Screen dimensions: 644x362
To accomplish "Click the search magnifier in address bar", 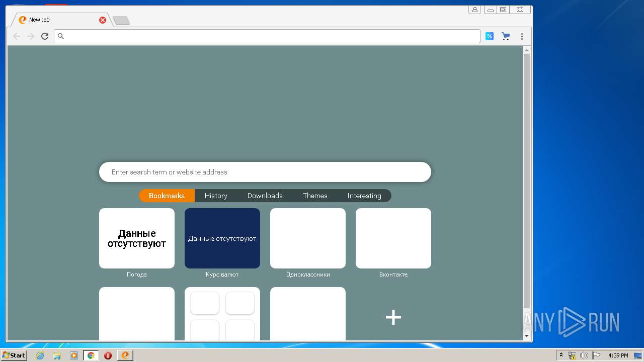I will coord(61,36).
